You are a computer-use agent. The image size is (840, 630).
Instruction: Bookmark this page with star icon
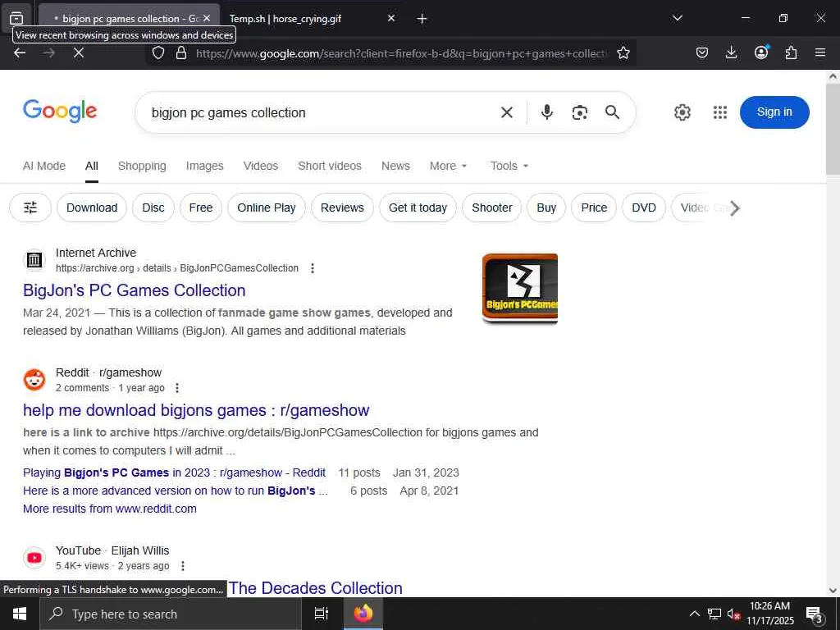tap(623, 53)
